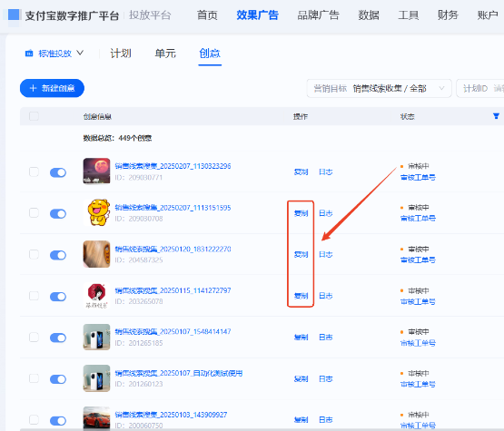Open 财务 in top navigation

pos(448,15)
